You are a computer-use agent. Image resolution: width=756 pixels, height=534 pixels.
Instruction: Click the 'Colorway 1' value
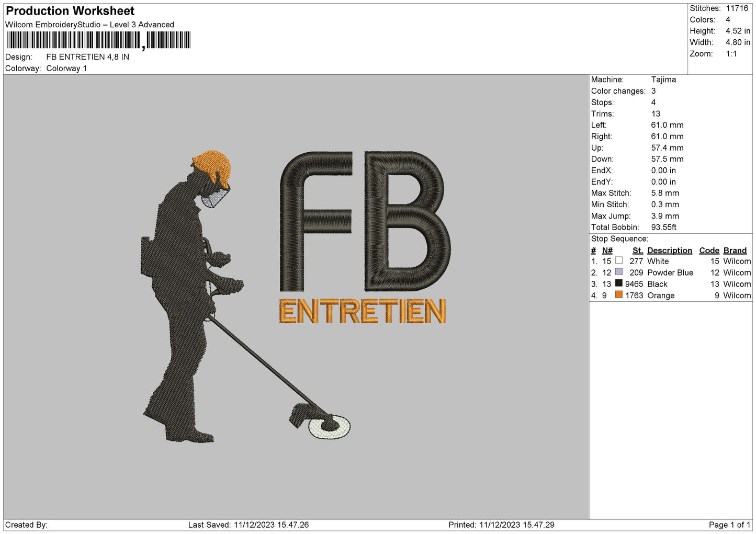pyautogui.click(x=66, y=69)
